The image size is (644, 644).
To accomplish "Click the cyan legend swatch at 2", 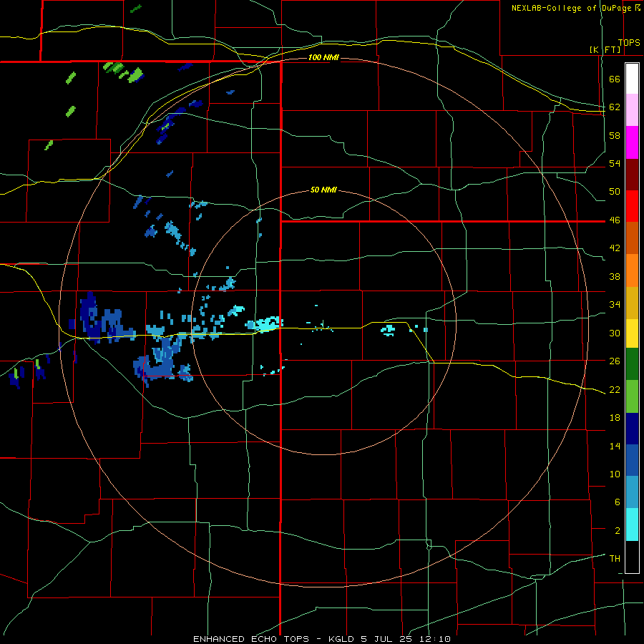I will point(632,525).
